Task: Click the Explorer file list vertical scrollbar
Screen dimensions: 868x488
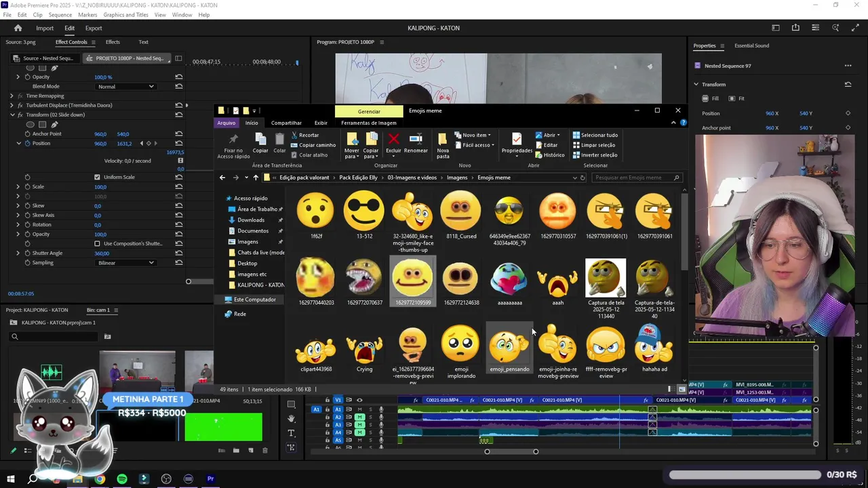Action: pyautogui.click(x=684, y=232)
